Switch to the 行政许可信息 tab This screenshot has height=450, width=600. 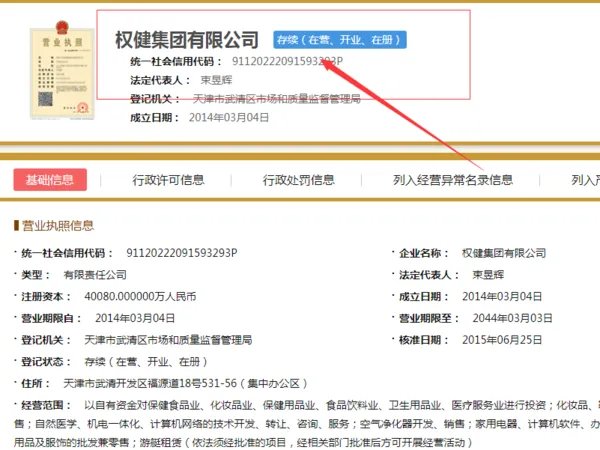tap(168, 180)
